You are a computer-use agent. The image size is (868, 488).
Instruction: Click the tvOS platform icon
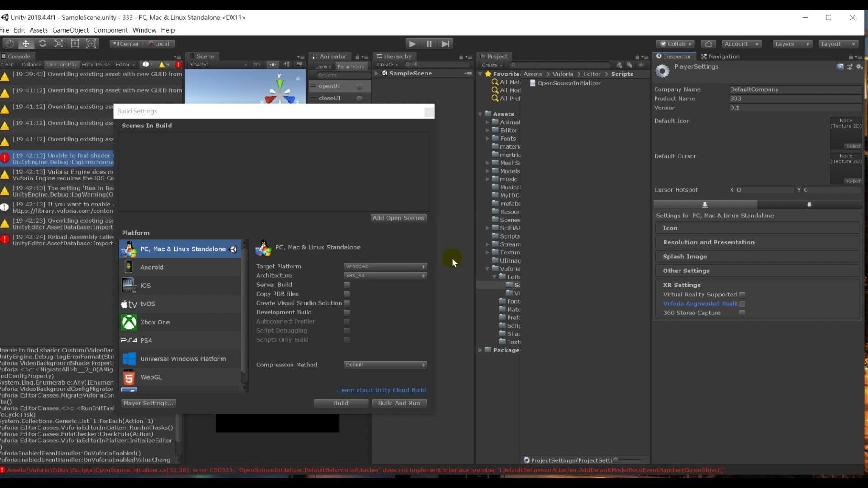point(129,304)
